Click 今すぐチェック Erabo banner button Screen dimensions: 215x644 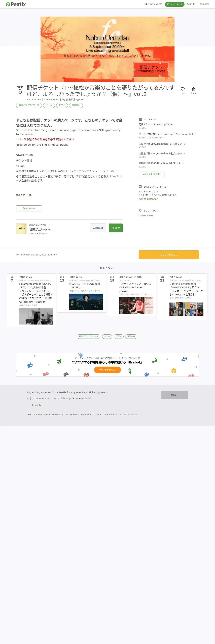click(107, 370)
